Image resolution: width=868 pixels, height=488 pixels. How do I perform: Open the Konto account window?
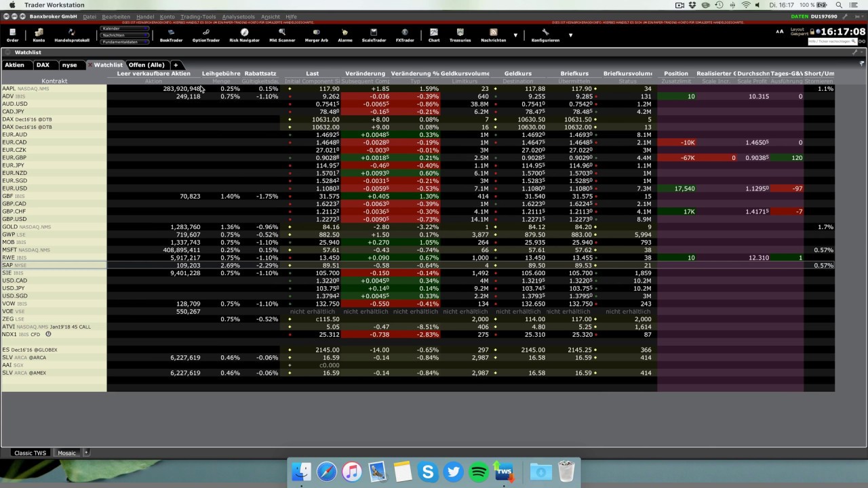[x=39, y=35]
